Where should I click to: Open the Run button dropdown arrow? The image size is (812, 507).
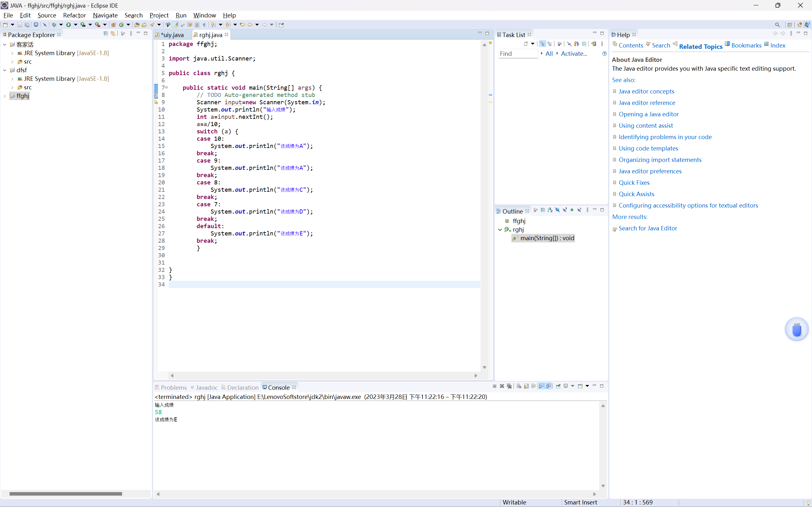75,24
